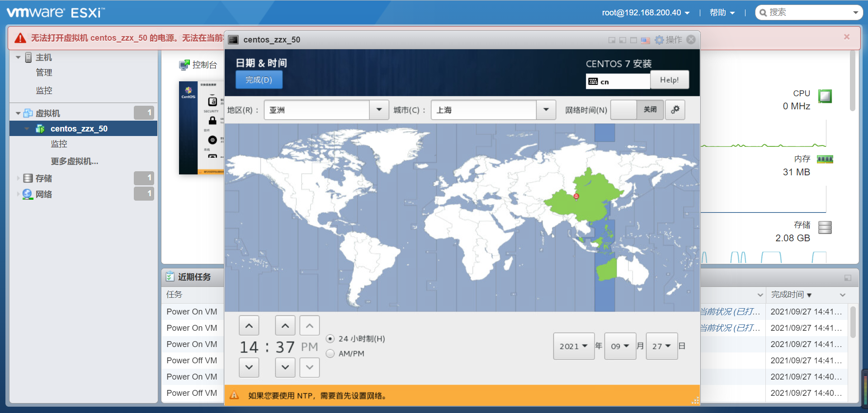Click the 内存 memory module icon
Screen dimensions: 868x413
coord(825,159)
